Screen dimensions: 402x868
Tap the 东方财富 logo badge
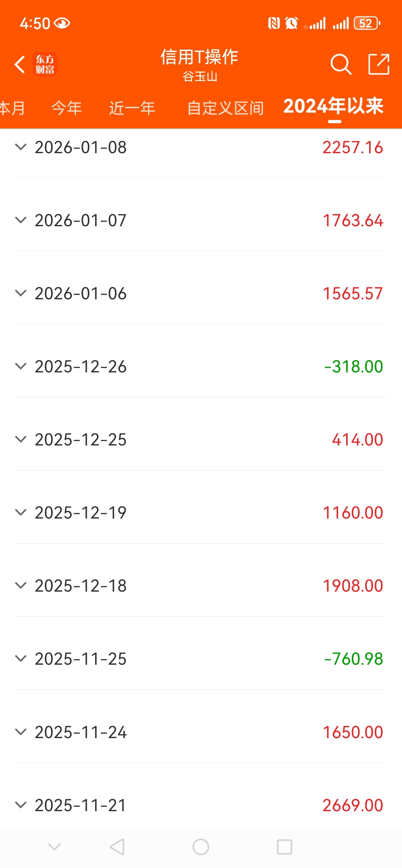click(45, 64)
